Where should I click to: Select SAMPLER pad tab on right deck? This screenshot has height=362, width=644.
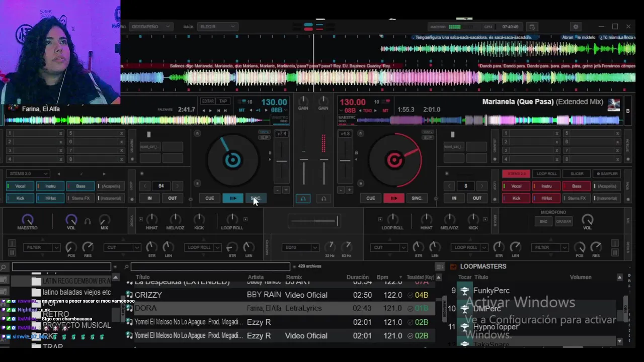pos(607,173)
